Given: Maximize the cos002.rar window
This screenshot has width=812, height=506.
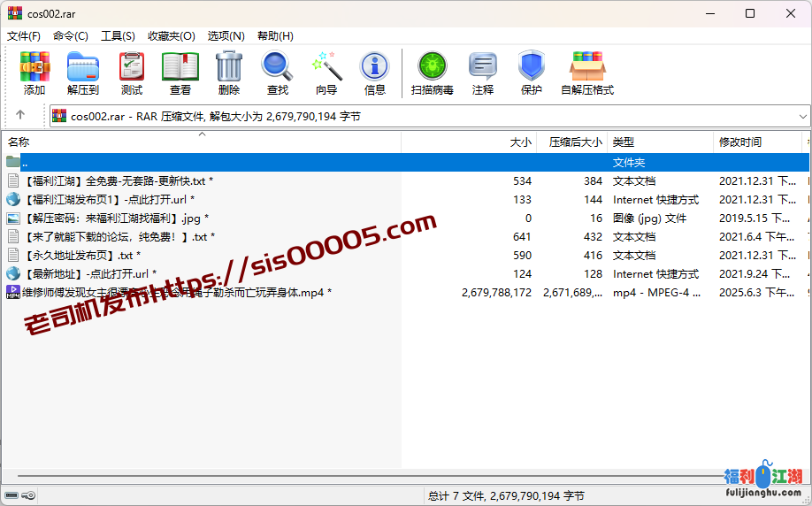Looking at the screenshot, I should coord(750,13).
